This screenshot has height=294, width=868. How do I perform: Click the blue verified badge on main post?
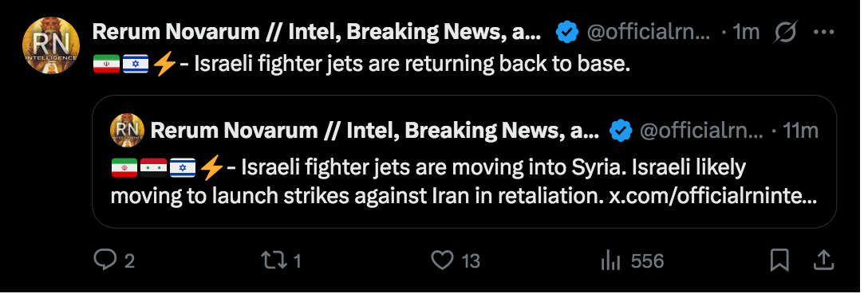coord(567,33)
